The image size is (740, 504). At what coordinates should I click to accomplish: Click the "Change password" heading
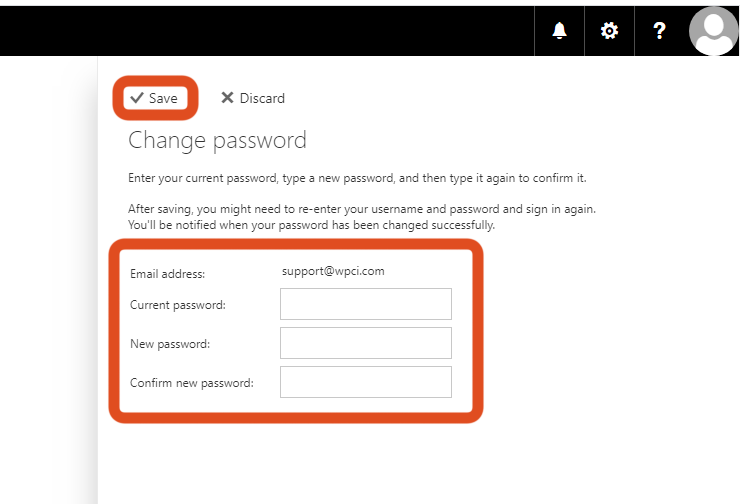tap(217, 140)
